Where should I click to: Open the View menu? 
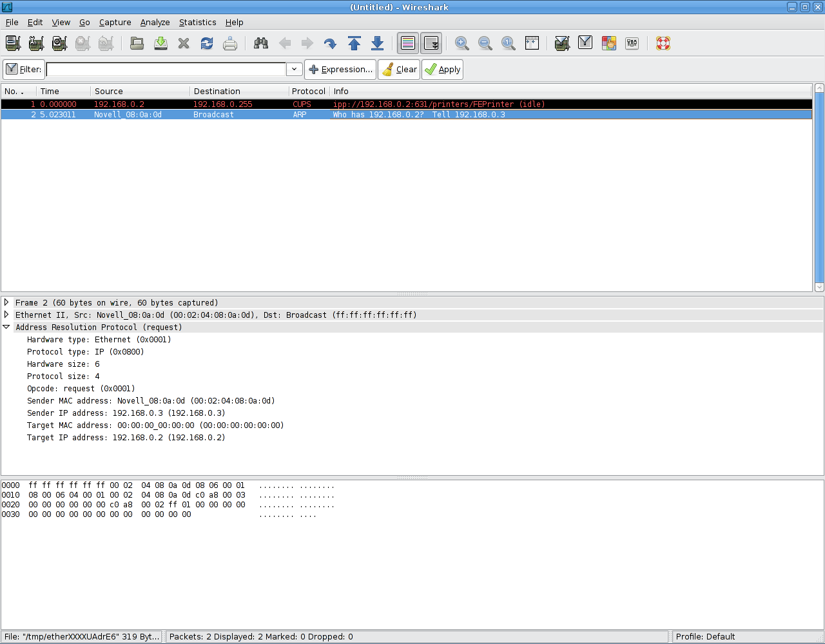click(61, 22)
